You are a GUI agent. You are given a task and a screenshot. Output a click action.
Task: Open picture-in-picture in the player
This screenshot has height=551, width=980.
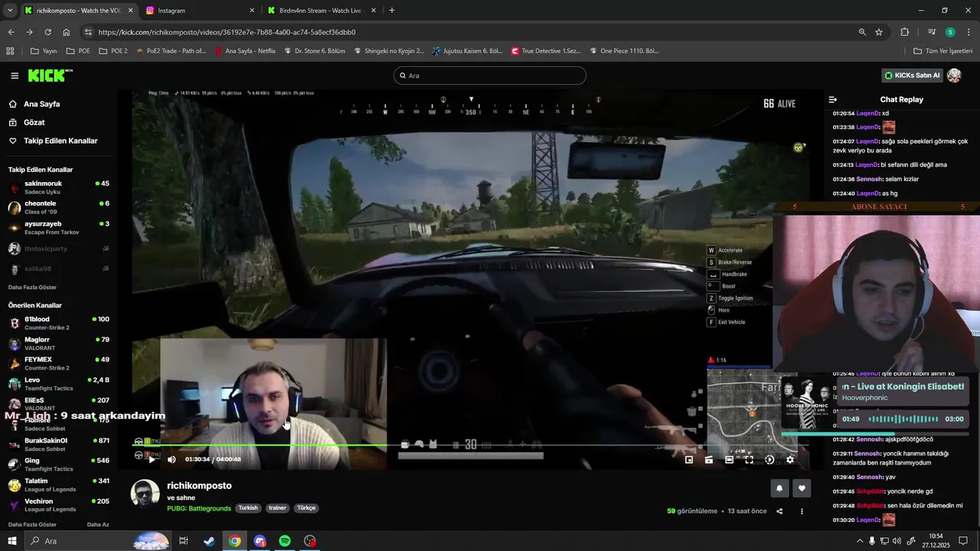(688, 460)
